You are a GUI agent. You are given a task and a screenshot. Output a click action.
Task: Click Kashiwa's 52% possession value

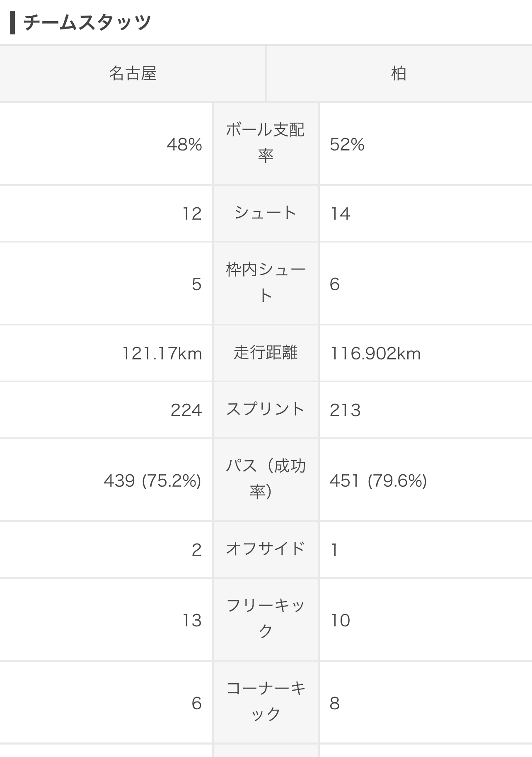point(347,145)
